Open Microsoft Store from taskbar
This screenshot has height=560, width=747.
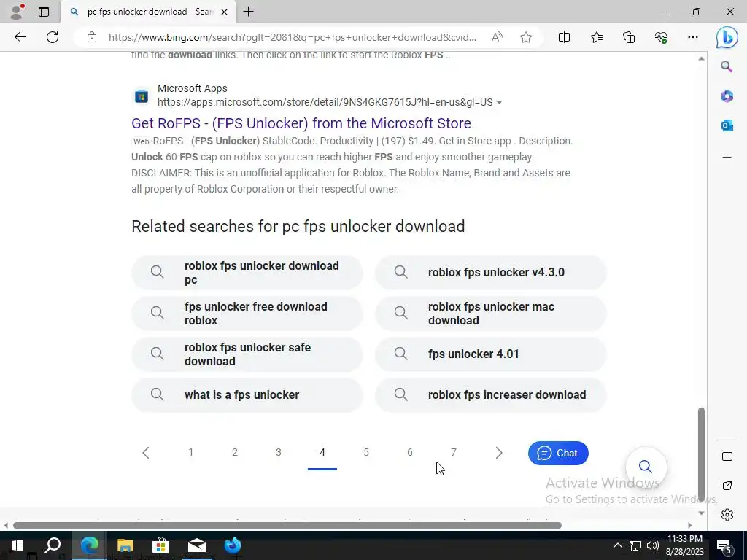[x=161, y=545]
